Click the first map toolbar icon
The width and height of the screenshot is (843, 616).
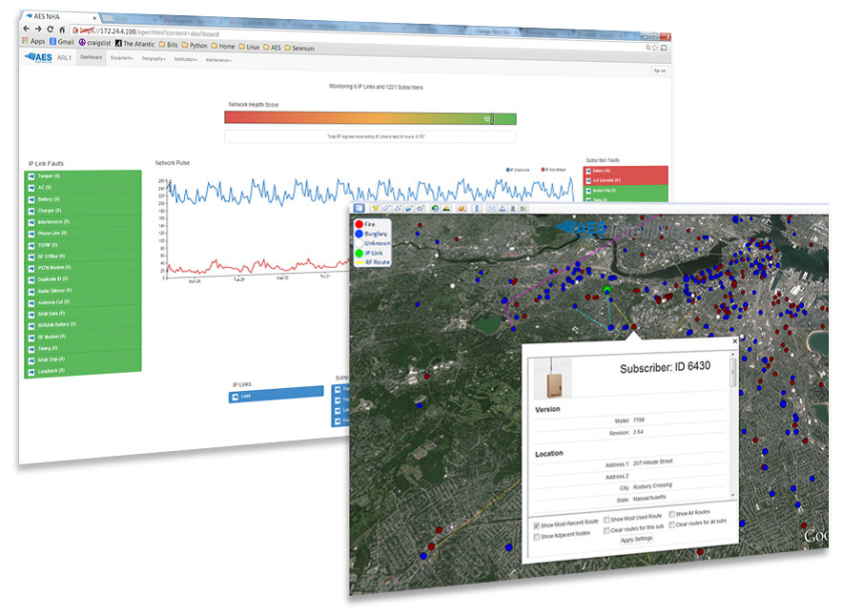click(360, 207)
